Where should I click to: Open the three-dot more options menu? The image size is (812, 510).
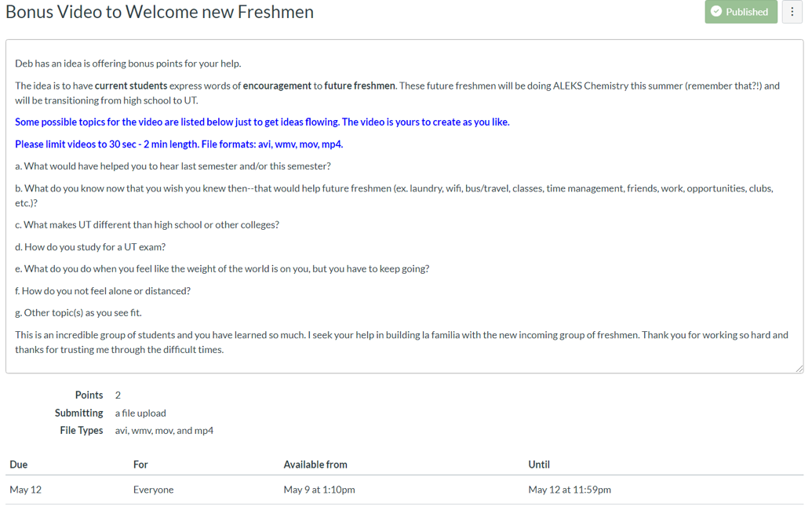tap(792, 12)
